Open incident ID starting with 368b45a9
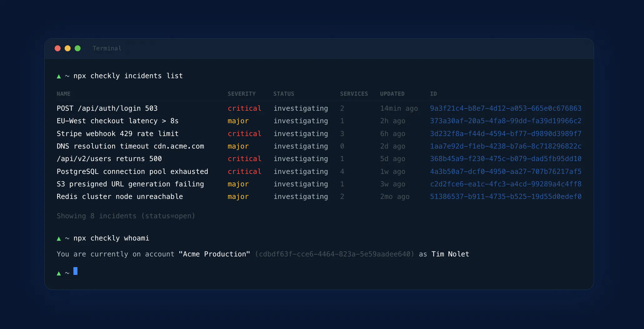The width and height of the screenshot is (644, 329). tap(505, 159)
